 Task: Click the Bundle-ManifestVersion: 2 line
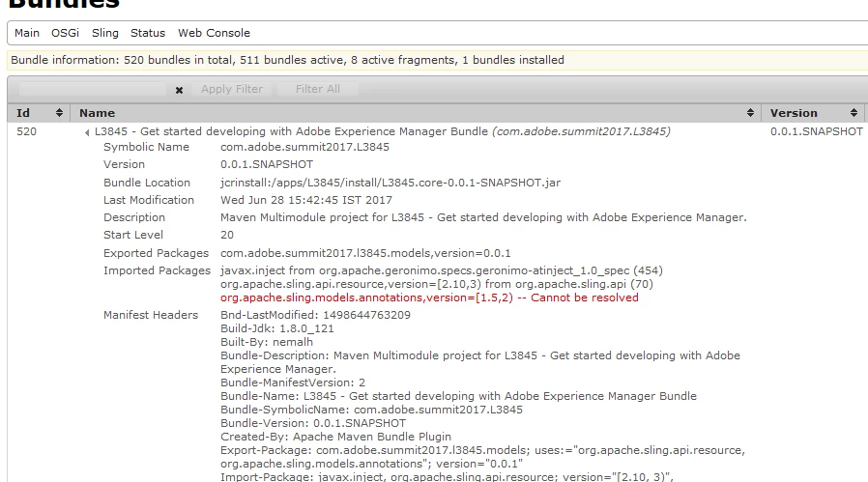pyautogui.click(x=293, y=383)
